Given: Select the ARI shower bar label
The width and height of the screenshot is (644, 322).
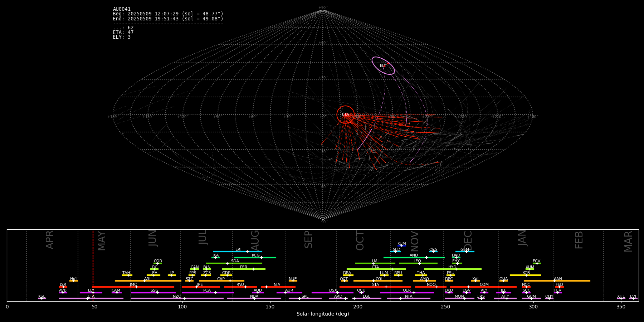Looking at the screenshot, I should coord(147,279).
